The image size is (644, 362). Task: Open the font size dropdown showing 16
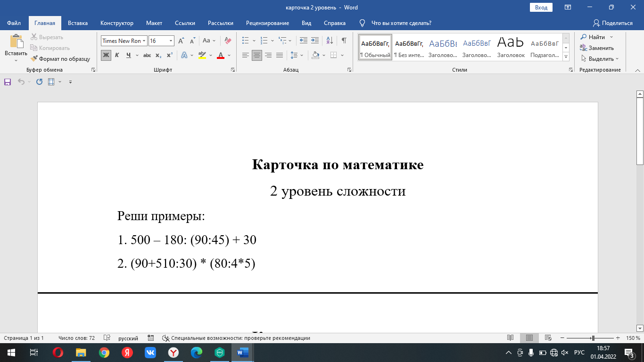pyautogui.click(x=171, y=41)
